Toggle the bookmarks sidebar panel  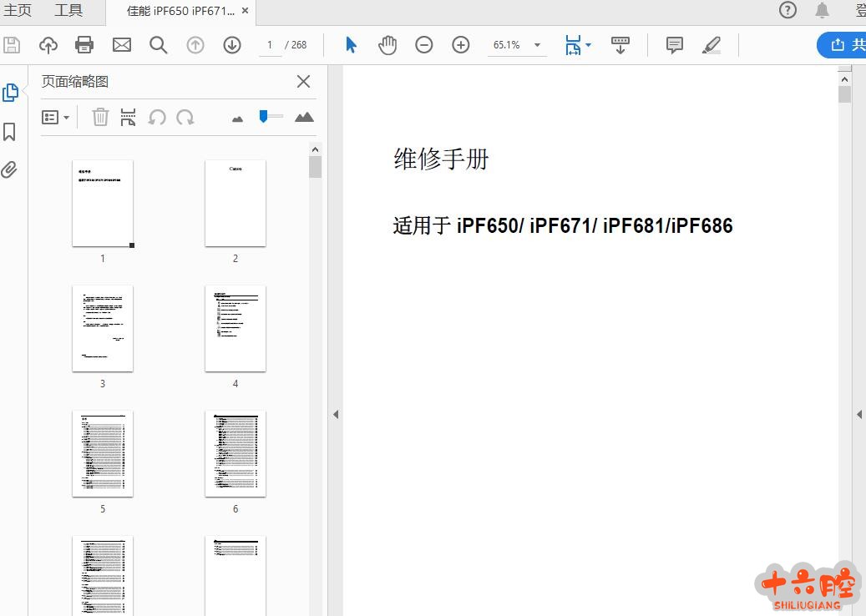point(10,132)
